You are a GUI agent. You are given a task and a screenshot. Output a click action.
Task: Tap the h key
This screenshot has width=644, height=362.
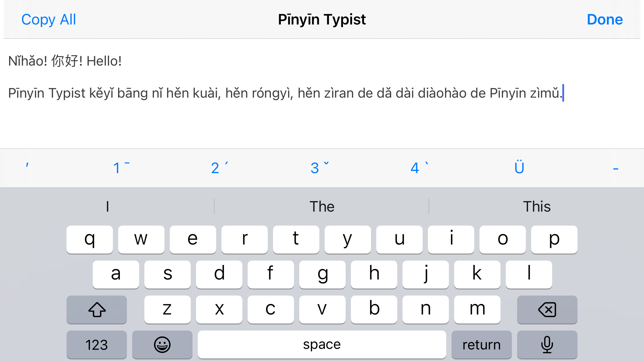click(374, 275)
